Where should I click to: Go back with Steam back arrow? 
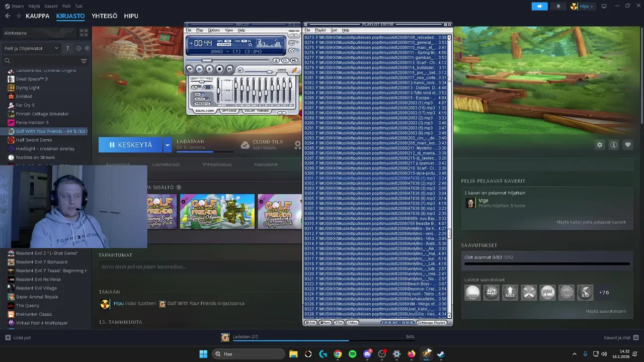click(x=8, y=16)
